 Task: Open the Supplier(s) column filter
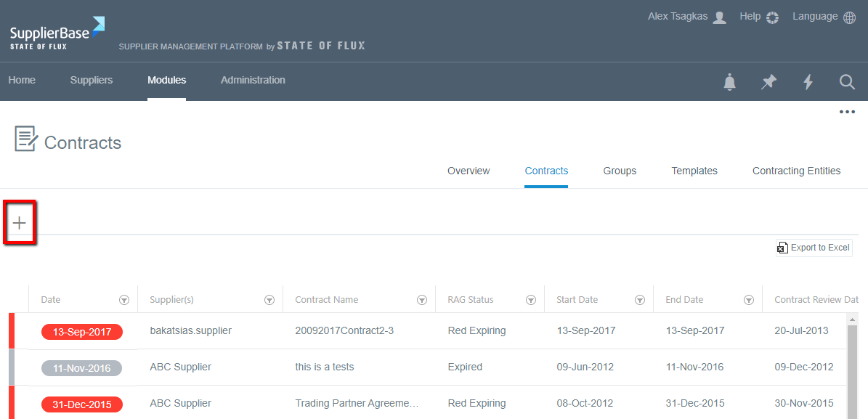click(269, 299)
